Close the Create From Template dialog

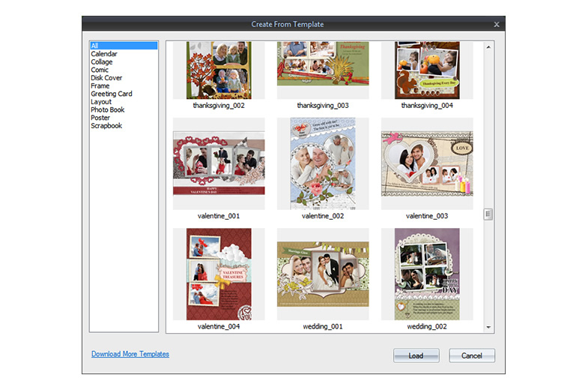pos(497,25)
